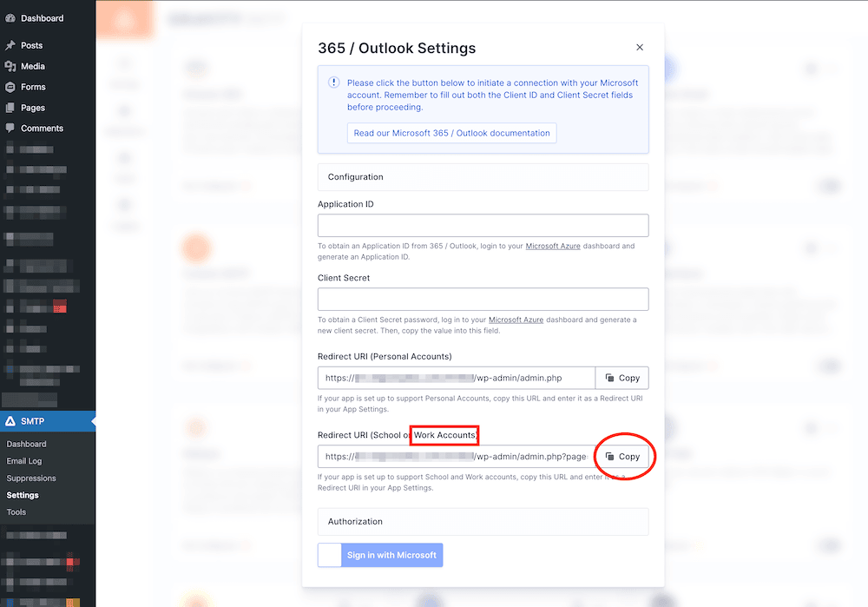Viewport: 868px width, 607px height.
Task: Click the Forms icon in sidebar
Action: [10, 87]
